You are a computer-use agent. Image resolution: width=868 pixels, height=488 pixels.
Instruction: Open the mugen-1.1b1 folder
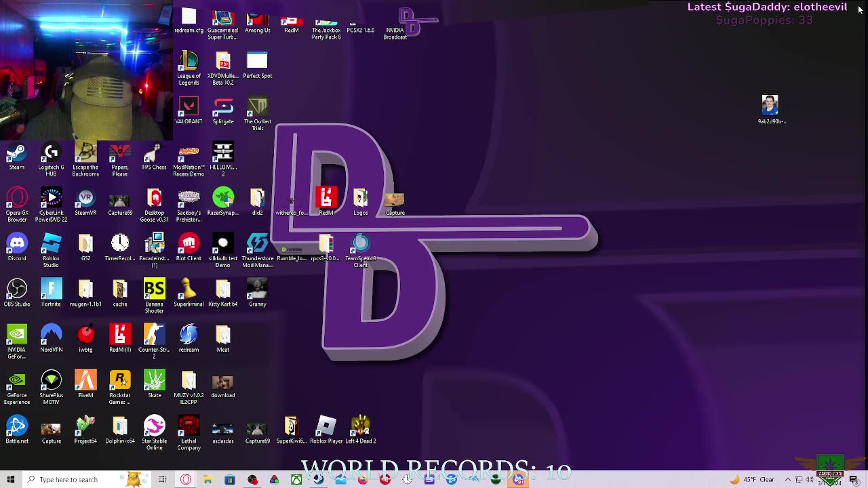click(x=85, y=293)
